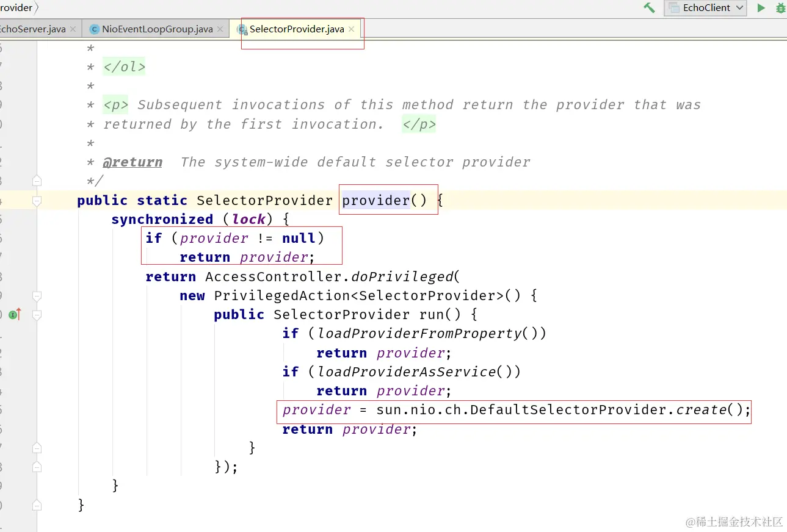The width and height of the screenshot is (787, 532).
Task: Click the locked class icon on SelectorProvider.java tab
Action: click(242, 29)
